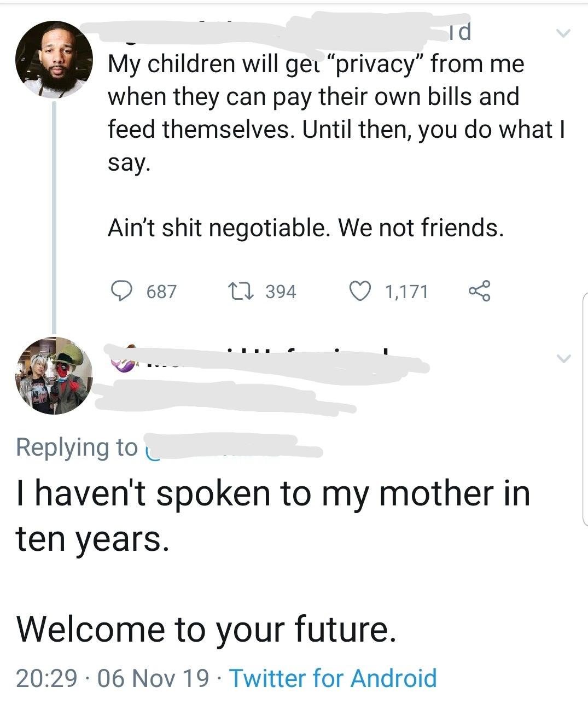Click the Twitter for Android link
This screenshot has width=588, height=710.
pyautogui.click(x=333, y=678)
